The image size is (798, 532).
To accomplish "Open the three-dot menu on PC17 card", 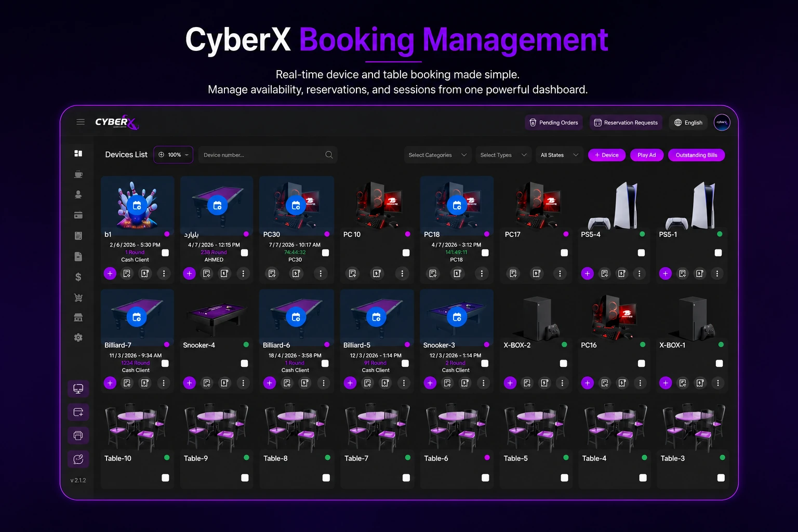I will [560, 273].
